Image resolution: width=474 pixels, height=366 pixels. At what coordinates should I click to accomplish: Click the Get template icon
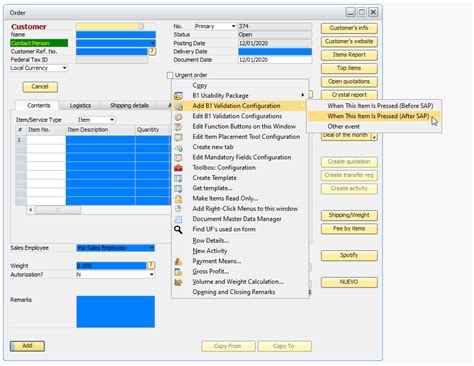point(178,189)
